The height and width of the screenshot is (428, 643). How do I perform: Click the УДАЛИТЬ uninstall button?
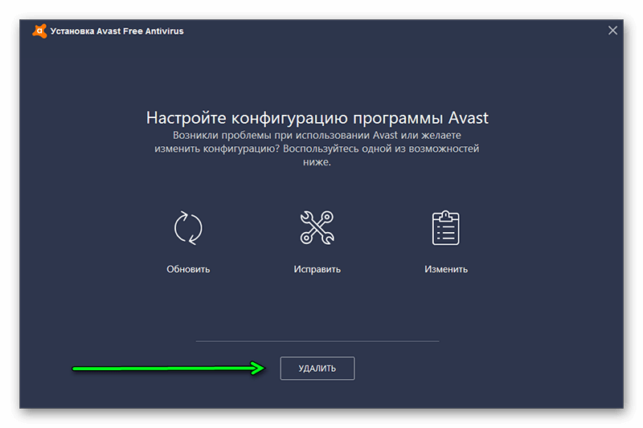317,368
